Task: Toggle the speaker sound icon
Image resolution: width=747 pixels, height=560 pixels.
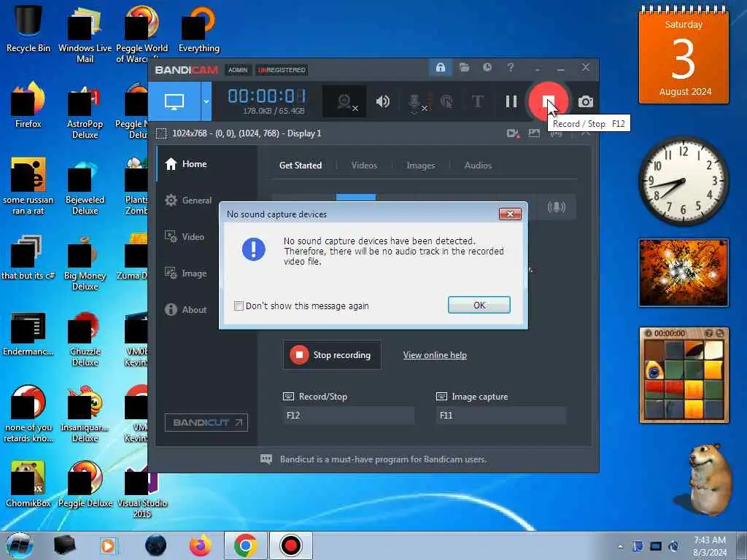Action: pos(382,101)
